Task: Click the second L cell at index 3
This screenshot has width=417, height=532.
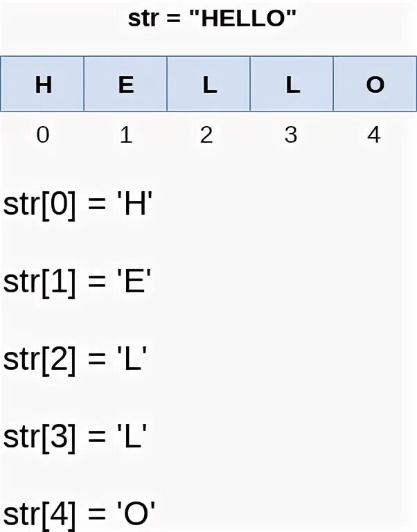Action: (x=292, y=85)
